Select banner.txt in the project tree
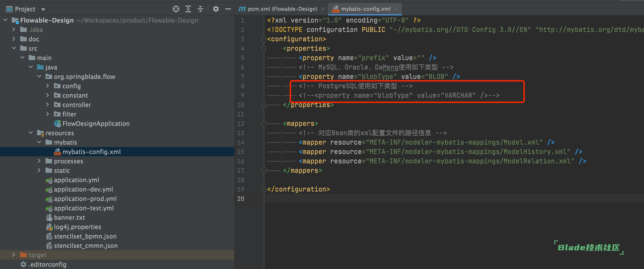Image resolution: width=644 pixels, height=269 pixels. (x=69, y=218)
